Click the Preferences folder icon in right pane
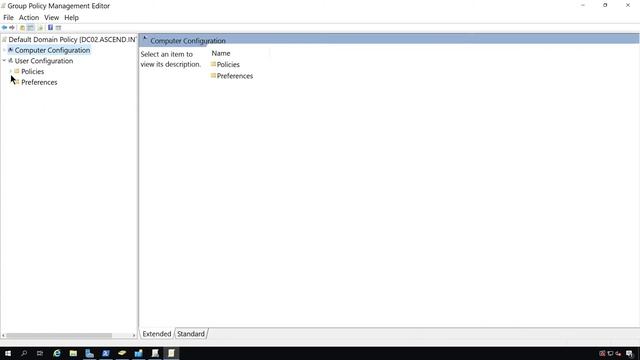 (213, 76)
